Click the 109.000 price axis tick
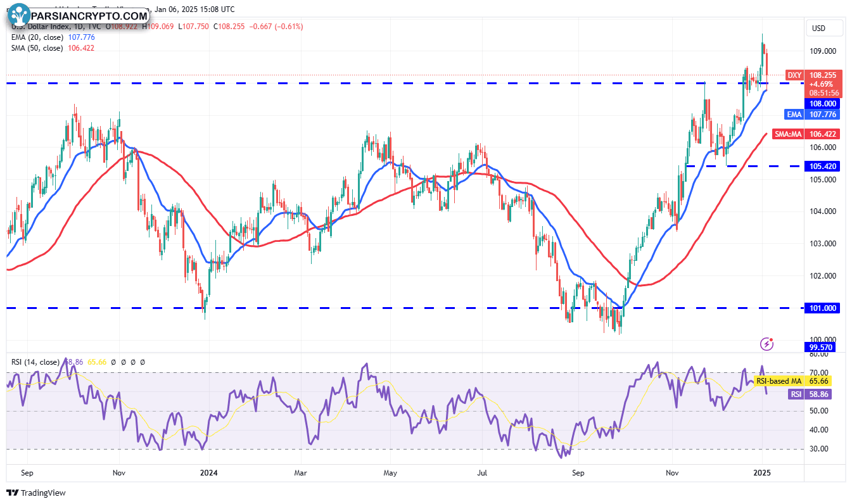852x504 pixels. [823, 51]
